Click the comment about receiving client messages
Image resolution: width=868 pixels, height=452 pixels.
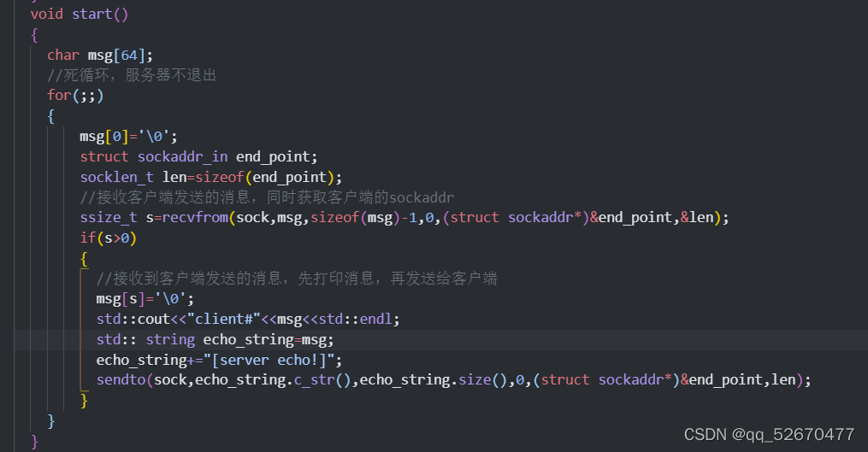[x=266, y=197]
